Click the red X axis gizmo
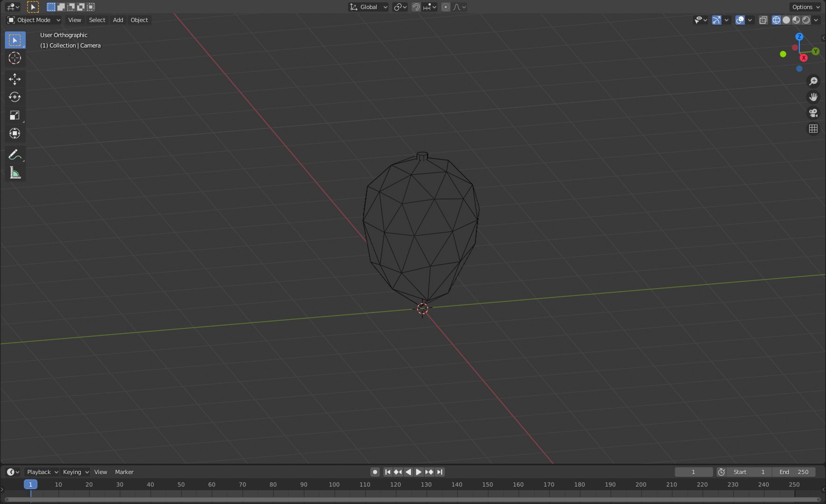Viewport: 826px width, 504px height. pos(804,58)
